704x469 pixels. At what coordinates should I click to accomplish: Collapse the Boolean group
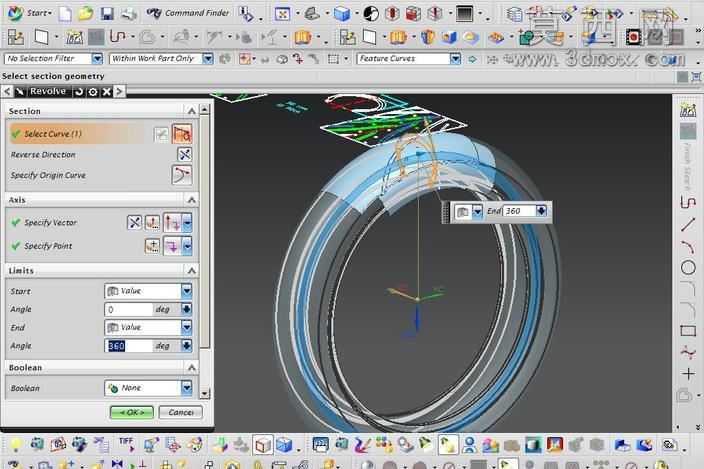point(192,368)
